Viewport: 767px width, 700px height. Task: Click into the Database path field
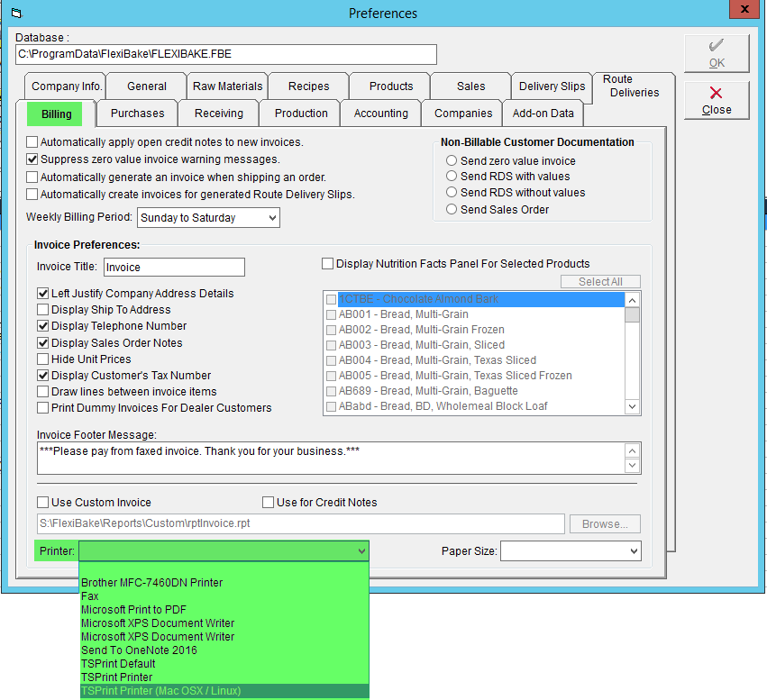pyautogui.click(x=226, y=54)
